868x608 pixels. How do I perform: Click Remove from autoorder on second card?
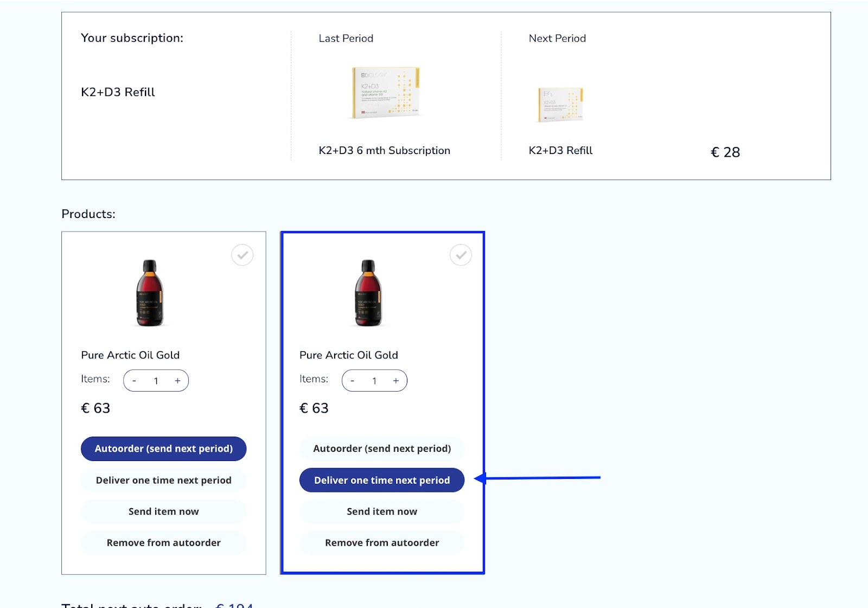coord(382,543)
